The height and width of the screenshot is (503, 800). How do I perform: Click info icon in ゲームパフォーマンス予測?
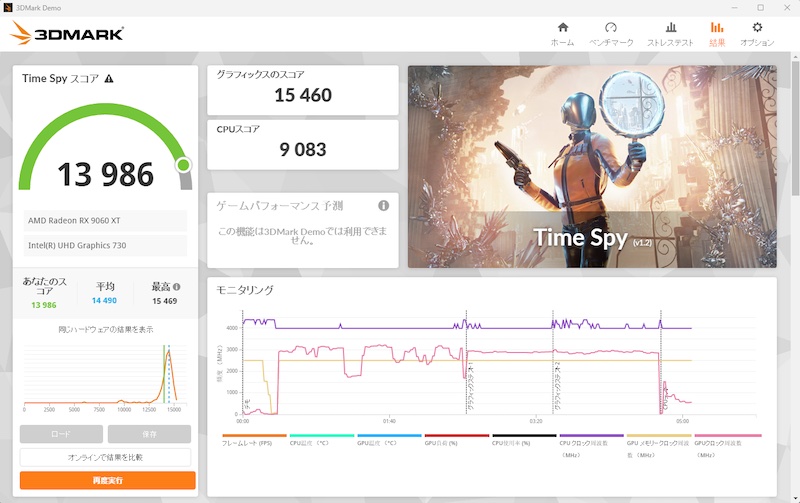tap(384, 206)
